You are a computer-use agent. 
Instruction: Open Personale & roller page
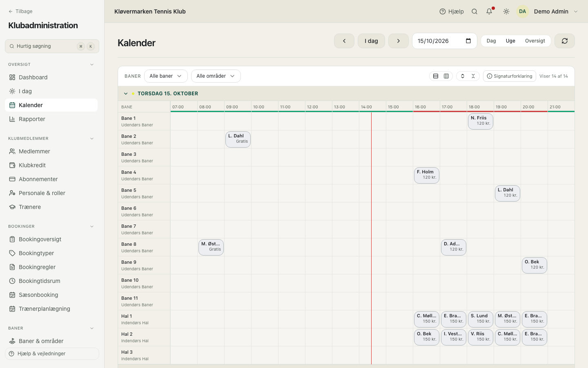(51, 193)
